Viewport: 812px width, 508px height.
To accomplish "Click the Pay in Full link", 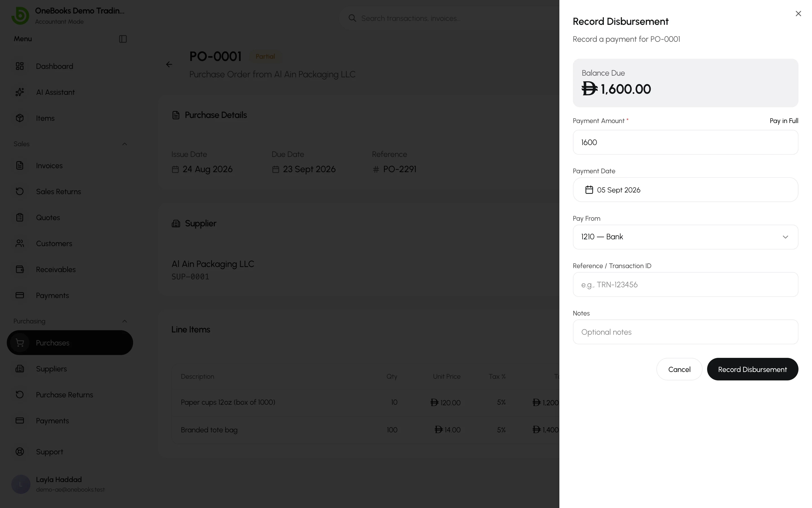I will [x=784, y=121].
